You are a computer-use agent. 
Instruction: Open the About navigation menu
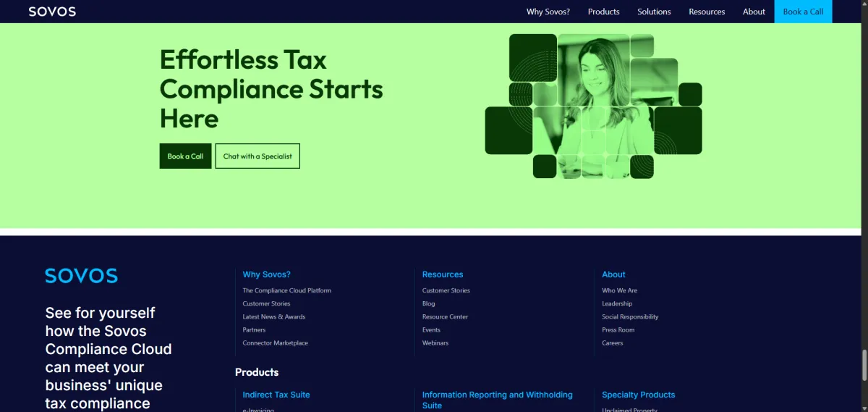pos(754,12)
